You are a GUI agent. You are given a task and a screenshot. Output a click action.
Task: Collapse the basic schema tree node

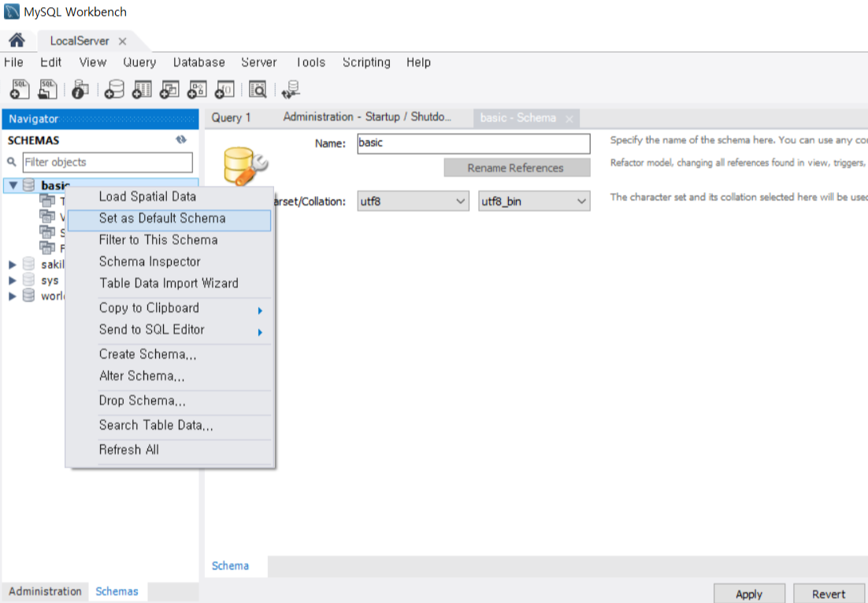point(13,185)
